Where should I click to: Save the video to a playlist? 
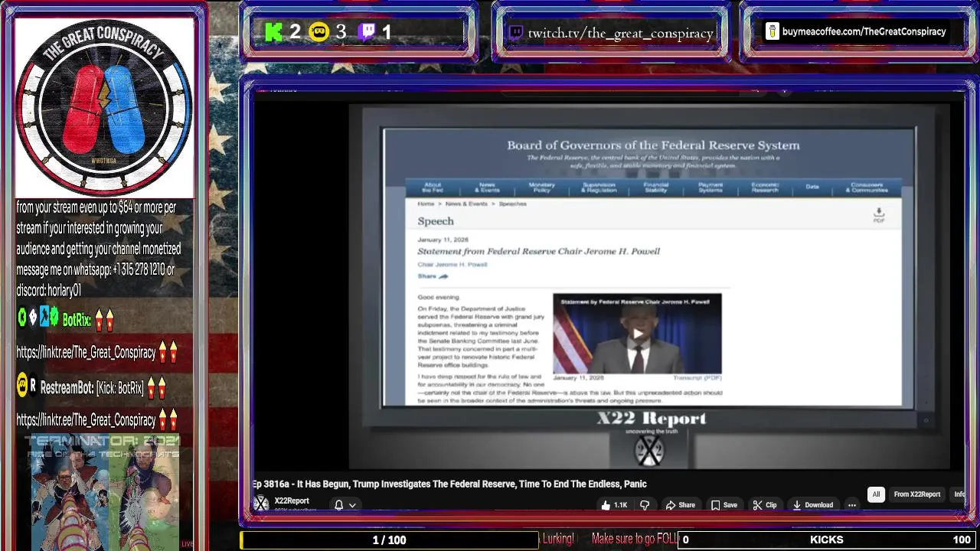(724, 505)
